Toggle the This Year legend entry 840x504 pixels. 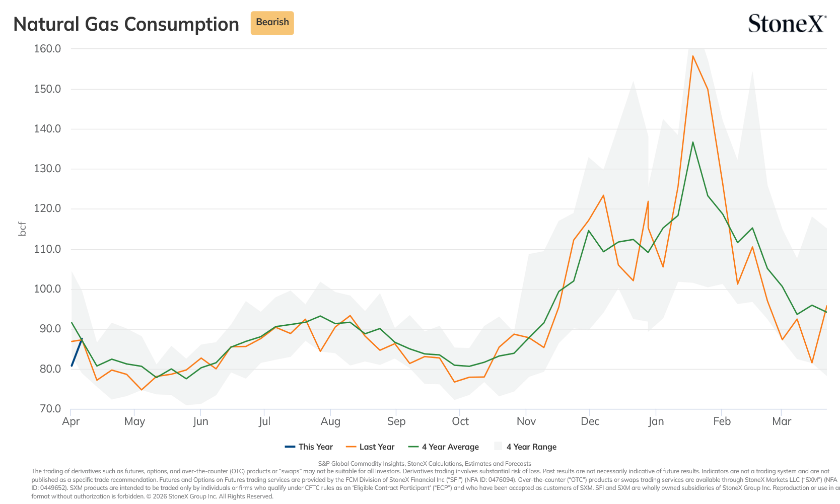click(x=309, y=447)
